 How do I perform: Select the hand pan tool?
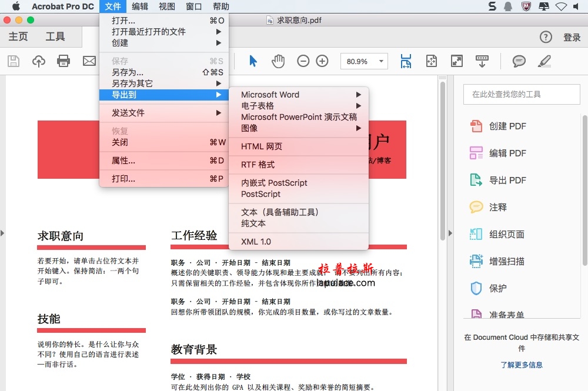[x=278, y=61]
